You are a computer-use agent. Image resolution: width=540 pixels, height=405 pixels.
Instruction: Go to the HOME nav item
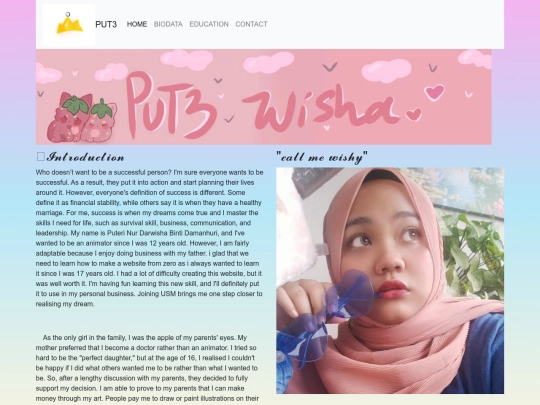click(137, 24)
